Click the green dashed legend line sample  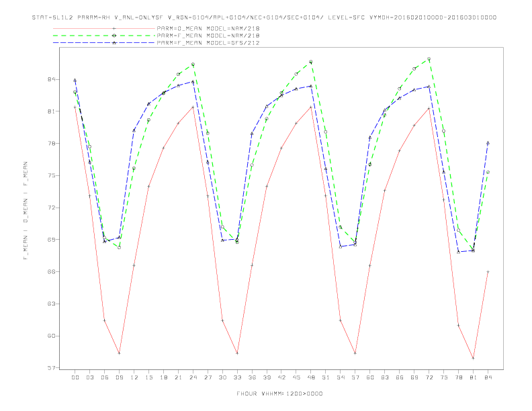(104, 36)
